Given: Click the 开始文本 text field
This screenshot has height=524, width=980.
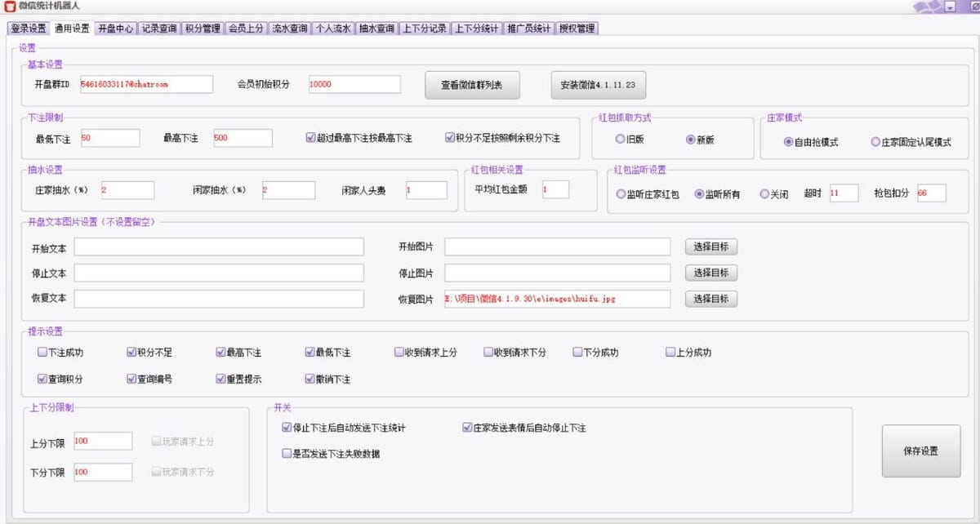Looking at the screenshot, I should click(219, 246).
